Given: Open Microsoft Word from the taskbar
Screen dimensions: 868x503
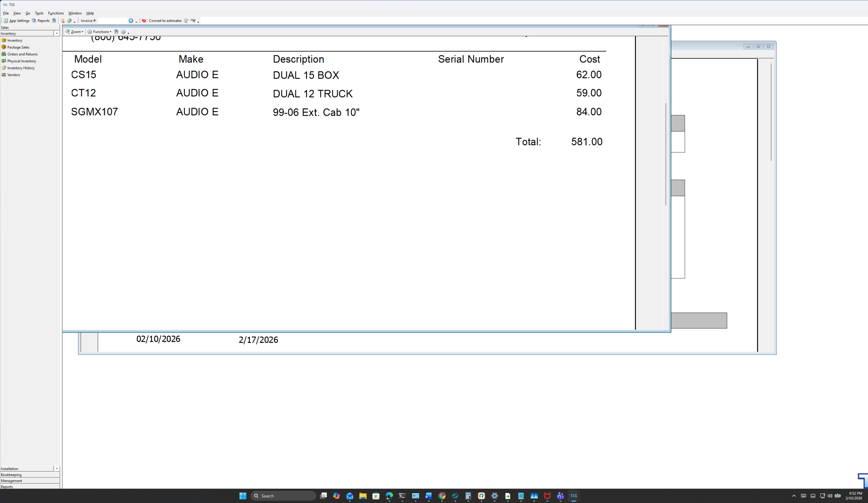Looking at the screenshot, I should pos(428,496).
